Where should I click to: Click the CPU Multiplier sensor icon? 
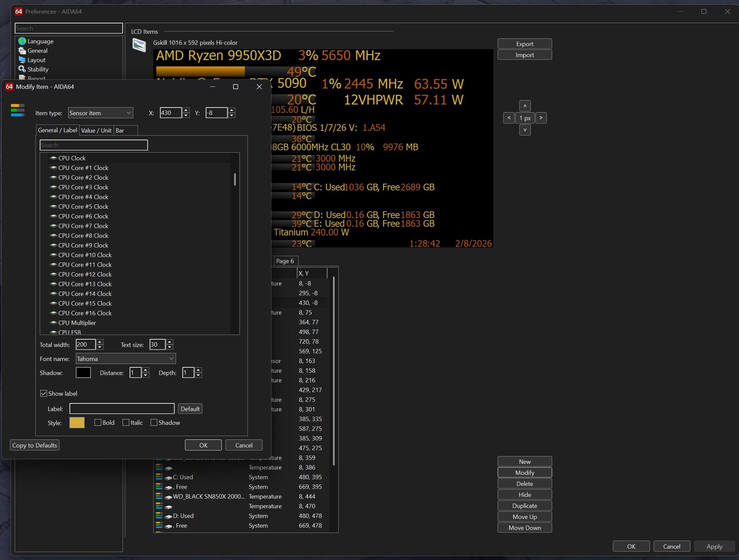click(53, 323)
